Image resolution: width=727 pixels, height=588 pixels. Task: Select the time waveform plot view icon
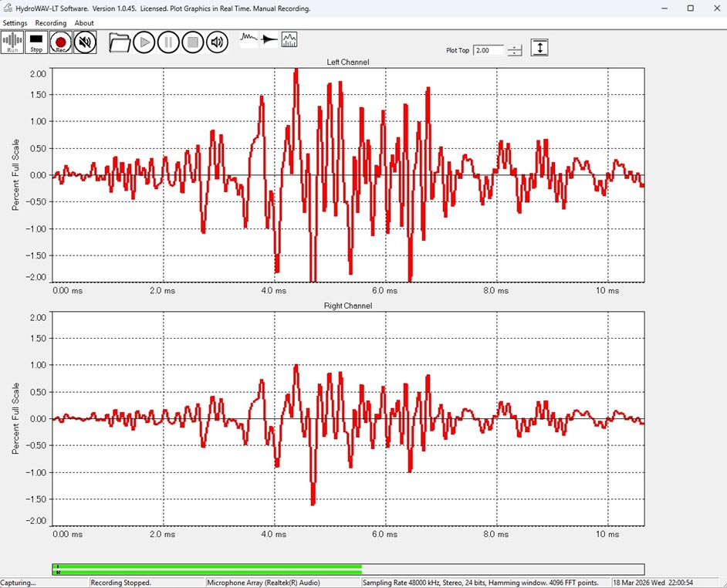[x=249, y=39]
